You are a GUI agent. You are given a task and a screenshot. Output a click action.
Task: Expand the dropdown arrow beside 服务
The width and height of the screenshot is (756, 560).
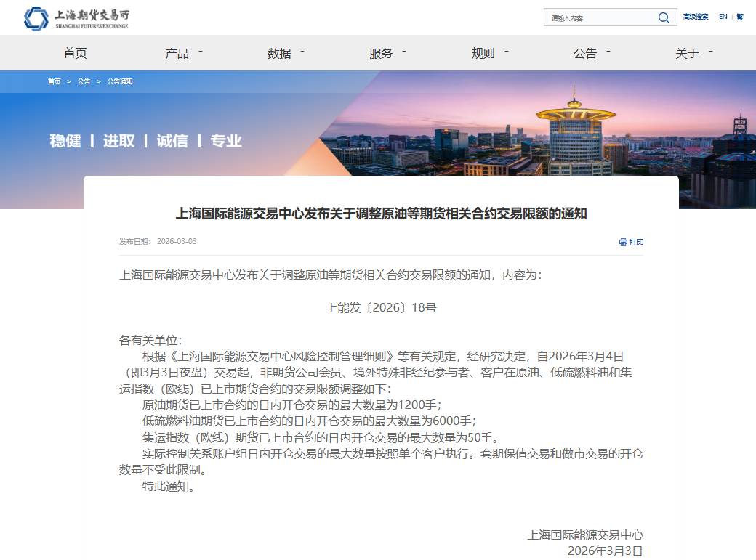(x=404, y=51)
